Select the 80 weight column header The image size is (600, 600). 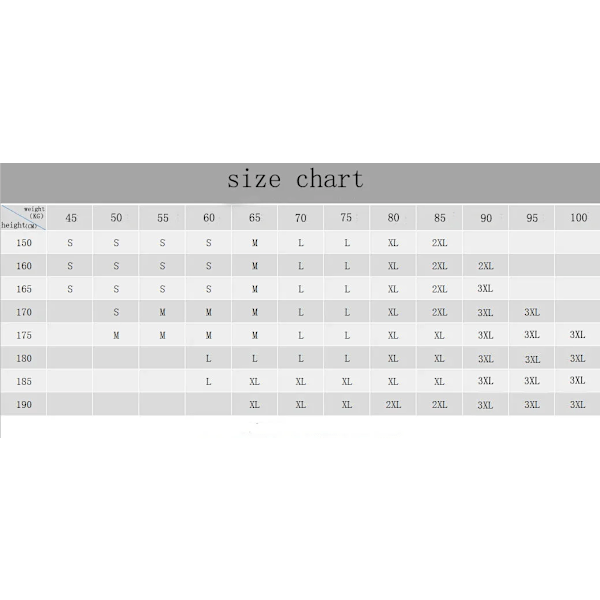click(x=393, y=217)
